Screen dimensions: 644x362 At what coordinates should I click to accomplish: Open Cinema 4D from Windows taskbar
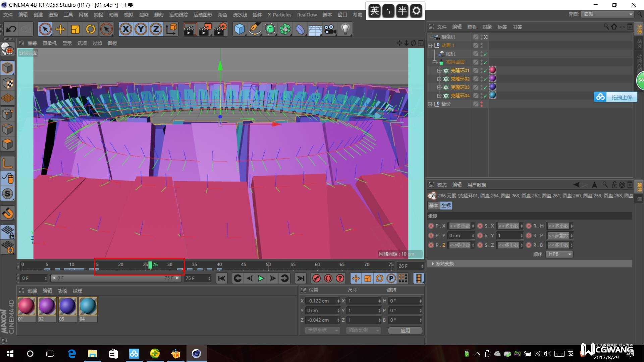[x=196, y=354]
